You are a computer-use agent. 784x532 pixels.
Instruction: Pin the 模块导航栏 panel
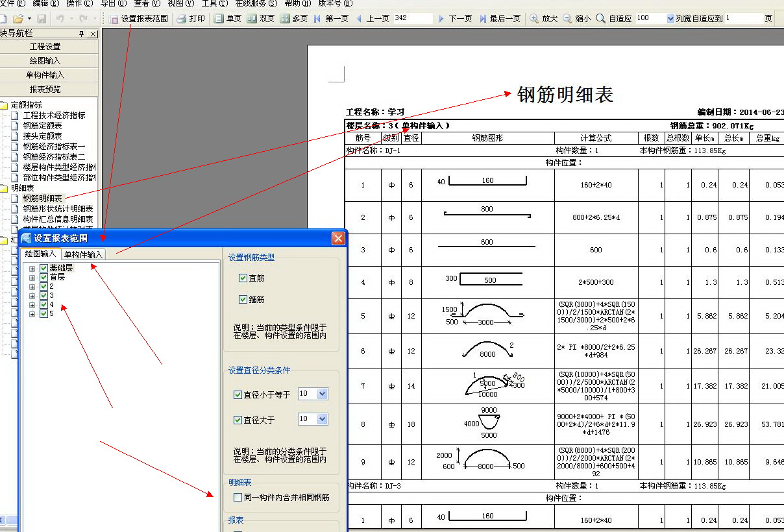coord(82,34)
